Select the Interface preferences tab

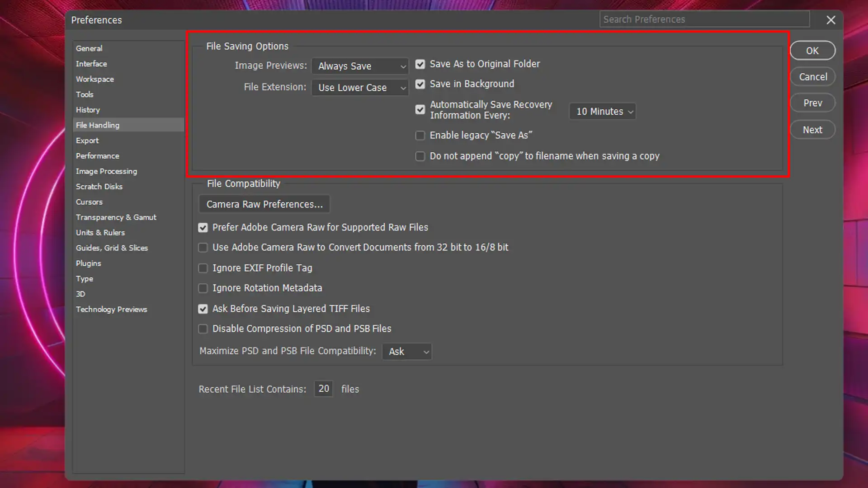(x=91, y=63)
